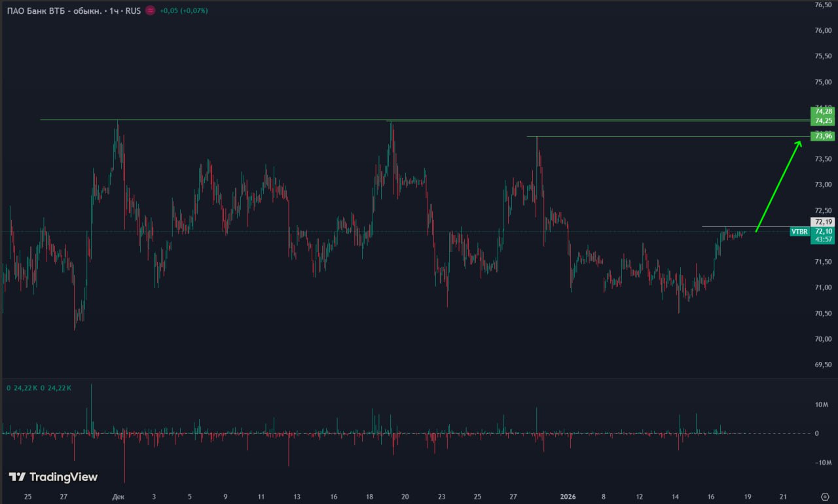The width and height of the screenshot is (838, 504).
Task: Click the Дек month label on time axis
Action: point(118,497)
